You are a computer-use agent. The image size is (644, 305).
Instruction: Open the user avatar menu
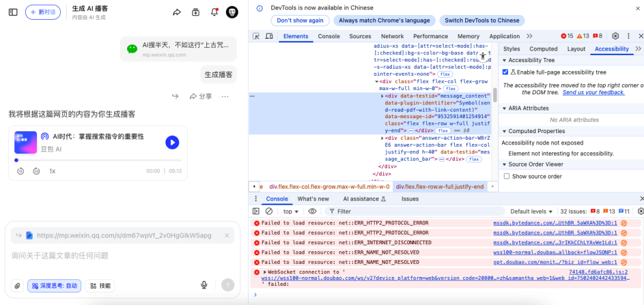(x=233, y=13)
